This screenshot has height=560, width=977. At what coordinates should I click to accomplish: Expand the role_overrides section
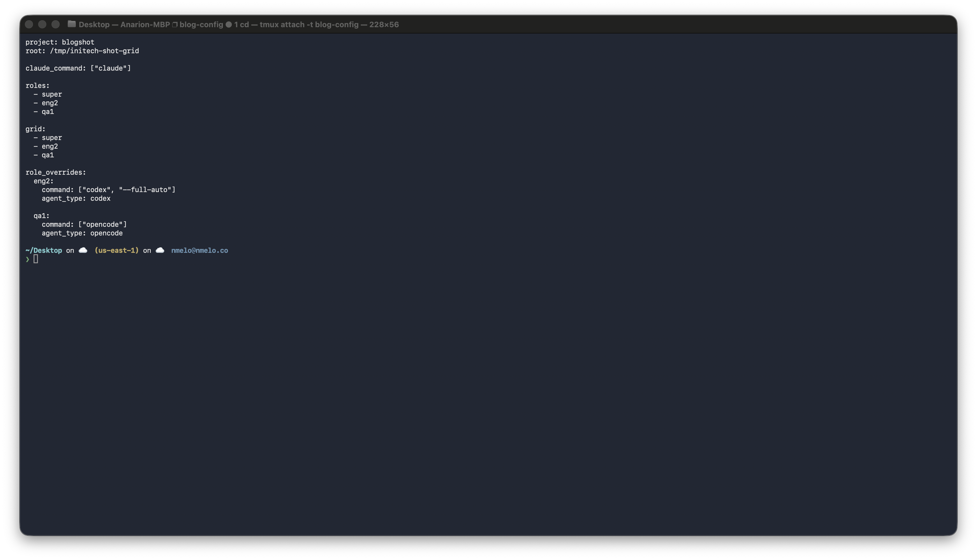55,172
